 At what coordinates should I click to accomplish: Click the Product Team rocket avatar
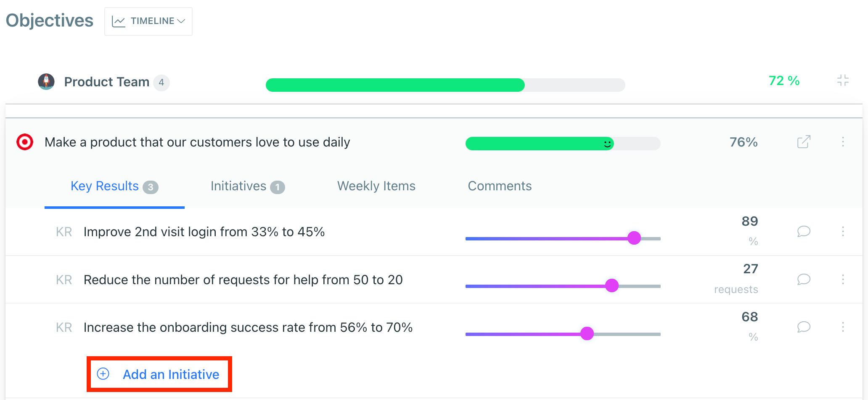coord(46,82)
